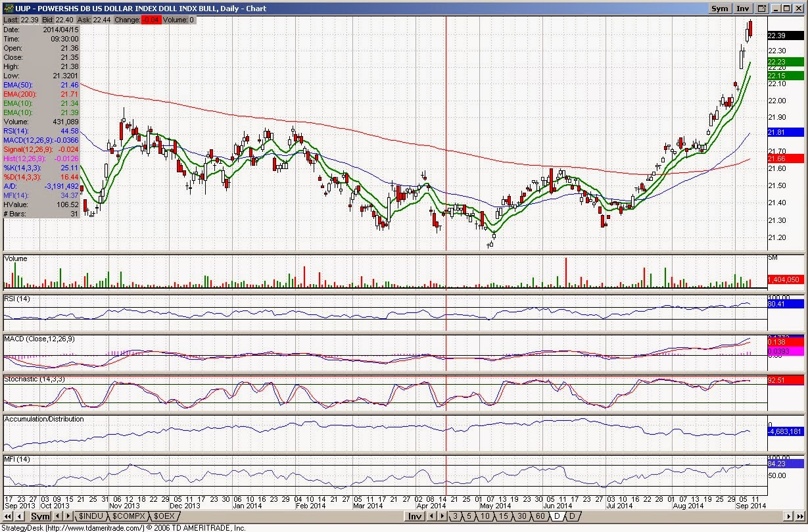This screenshot has height=532, width=808.
Task: Click the RSI (14) panel title
Action: (x=17, y=299)
